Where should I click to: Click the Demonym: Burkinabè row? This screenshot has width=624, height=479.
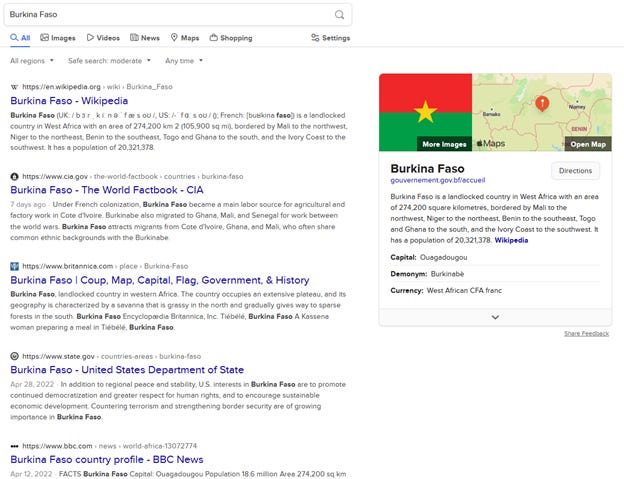[495, 274]
